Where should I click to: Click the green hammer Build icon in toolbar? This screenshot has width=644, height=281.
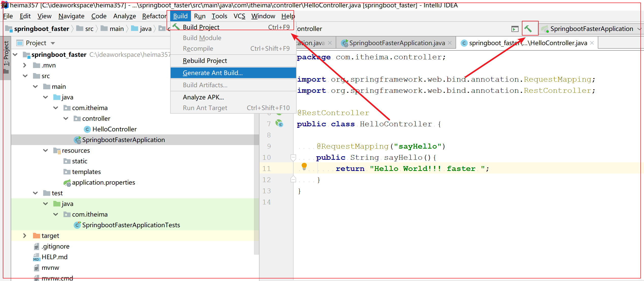tap(528, 29)
